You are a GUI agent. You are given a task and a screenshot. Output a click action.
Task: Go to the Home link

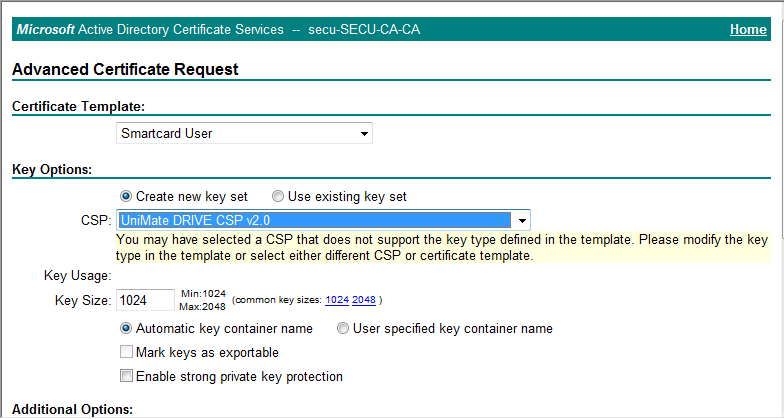(x=748, y=30)
